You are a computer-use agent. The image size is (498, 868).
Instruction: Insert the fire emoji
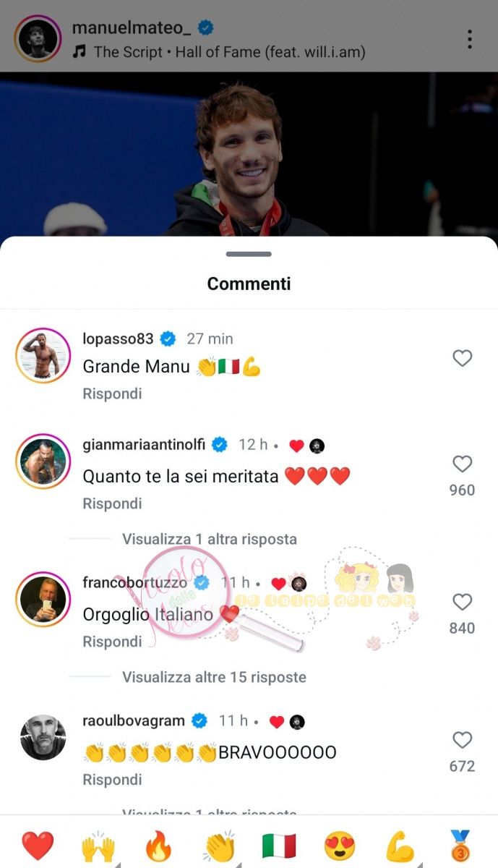click(158, 845)
